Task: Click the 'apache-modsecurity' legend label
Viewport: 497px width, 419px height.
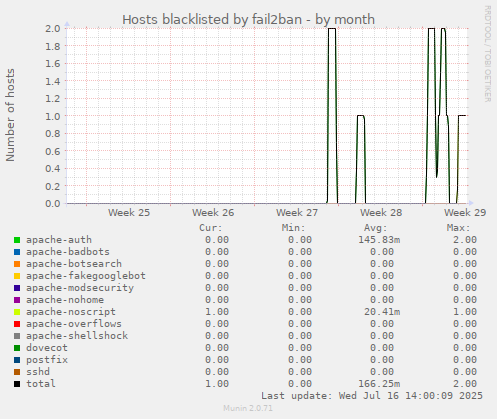Action: [80, 288]
